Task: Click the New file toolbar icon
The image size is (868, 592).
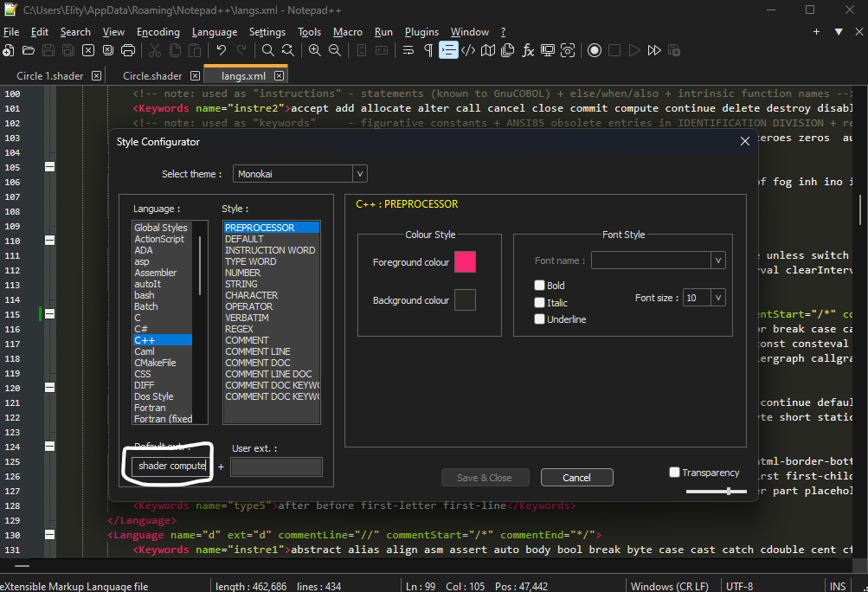Action: [x=9, y=50]
